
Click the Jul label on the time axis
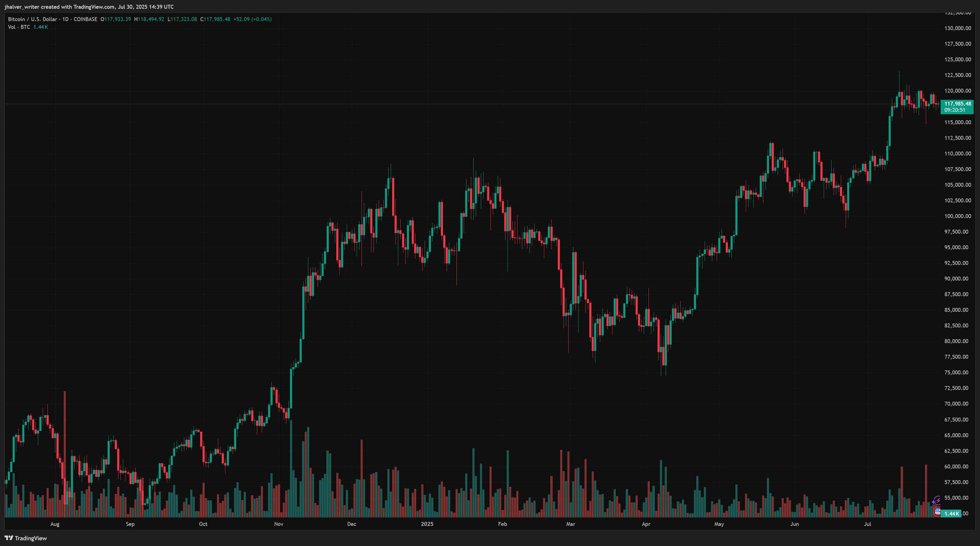coord(867,524)
